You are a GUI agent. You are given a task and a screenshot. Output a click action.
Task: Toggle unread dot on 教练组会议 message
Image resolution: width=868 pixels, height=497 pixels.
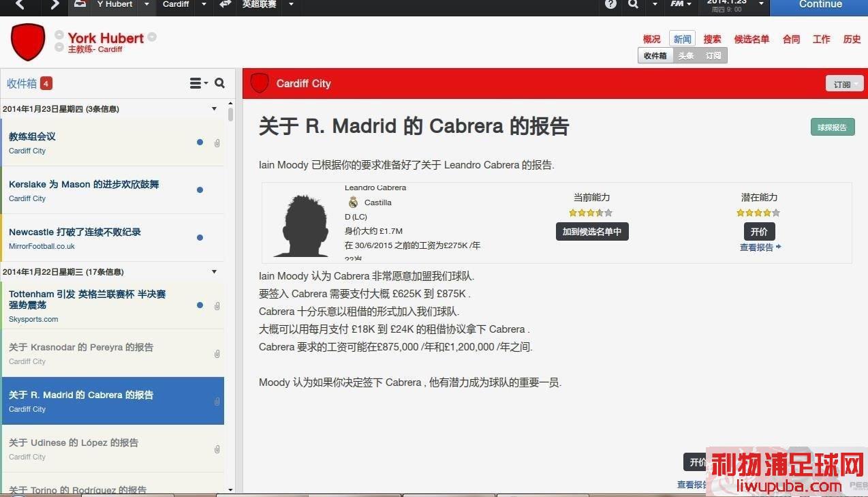pos(200,142)
